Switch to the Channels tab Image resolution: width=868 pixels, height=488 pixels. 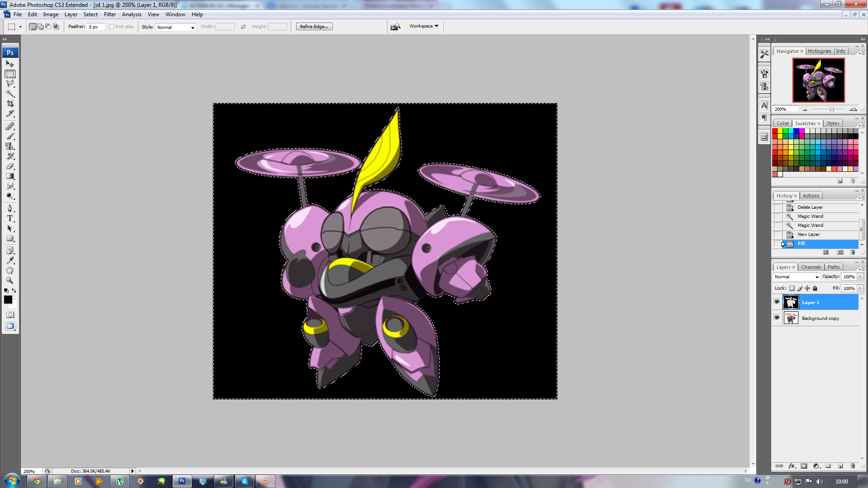[811, 267]
